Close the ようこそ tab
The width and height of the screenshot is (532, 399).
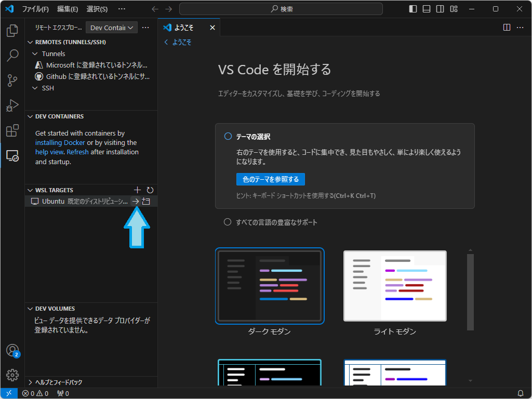click(x=212, y=28)
